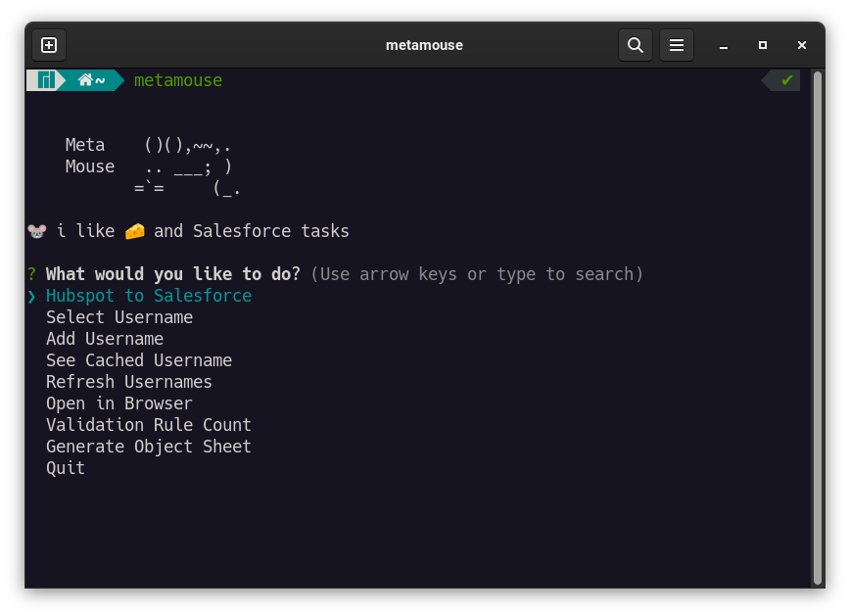Click the 'Use arrow keys or type to search' hint
The height and width of the screenshot is (616, 850).
click(x=477, y=274)
